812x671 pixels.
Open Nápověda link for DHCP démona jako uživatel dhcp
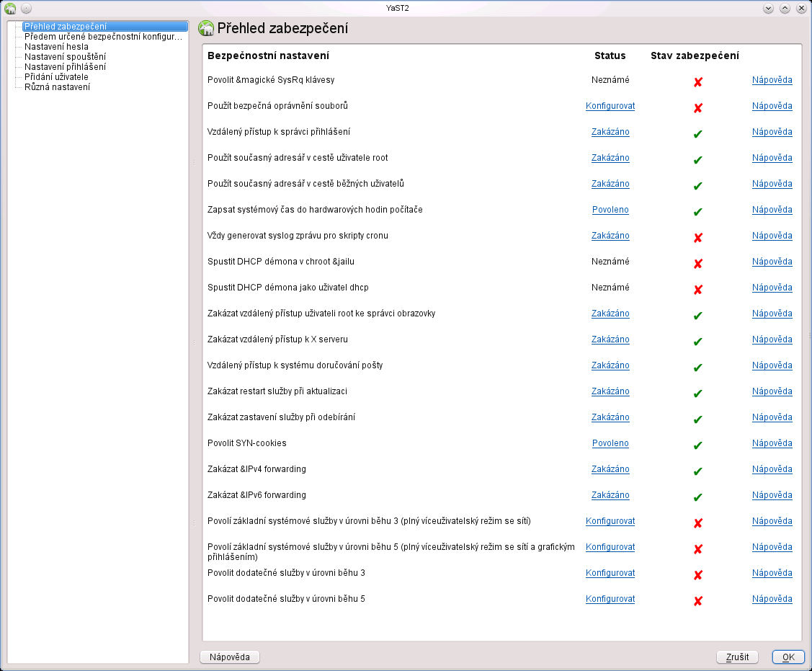(x=772, y=287)
